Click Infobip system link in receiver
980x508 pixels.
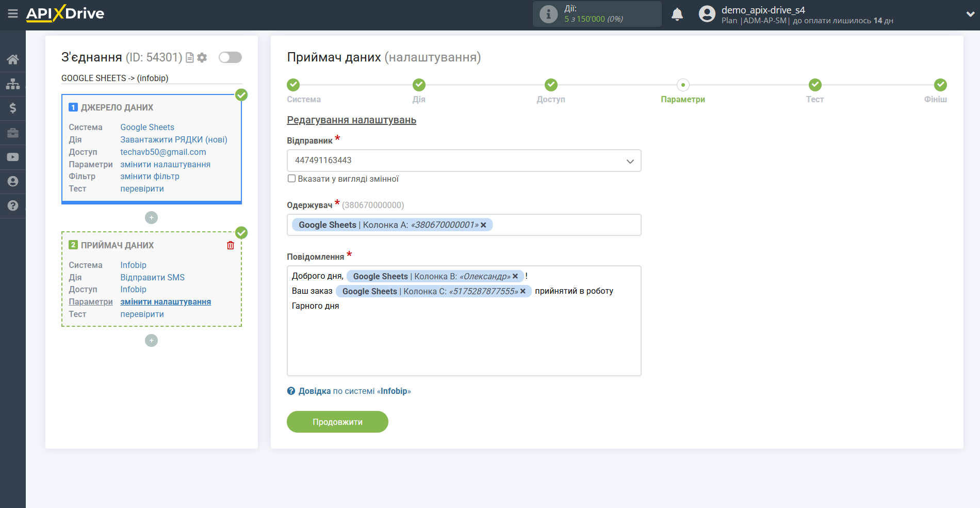pos(133,265)
